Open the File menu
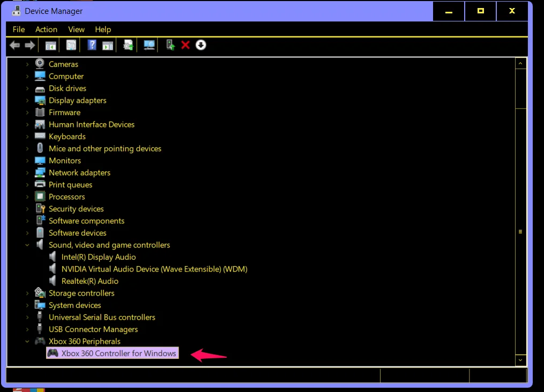The image size is (544, 392). point(19,29)
